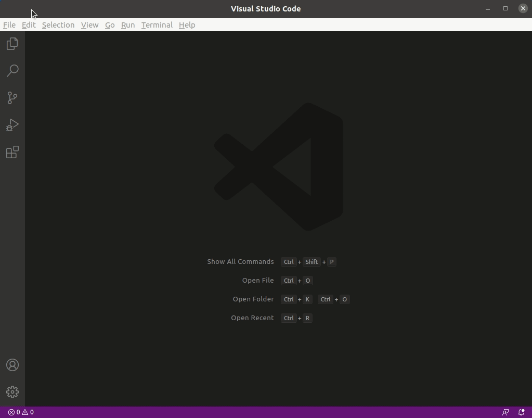The height and width of the screenshot is (418, 532).
Task: Open the Search view icon
Action: (12, 71)
